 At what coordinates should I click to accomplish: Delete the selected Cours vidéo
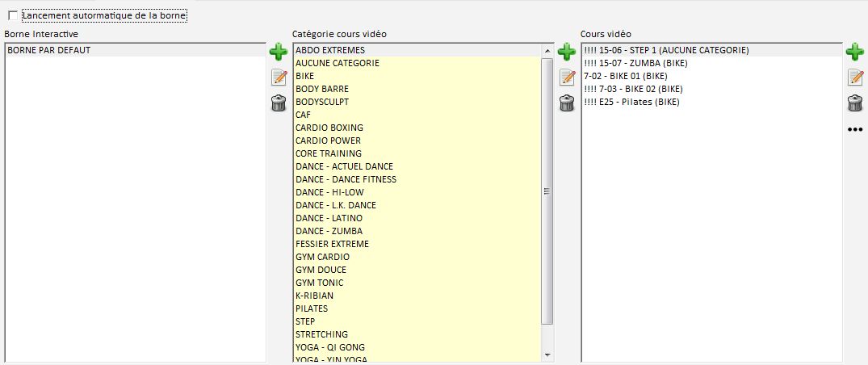pos(854,103)
